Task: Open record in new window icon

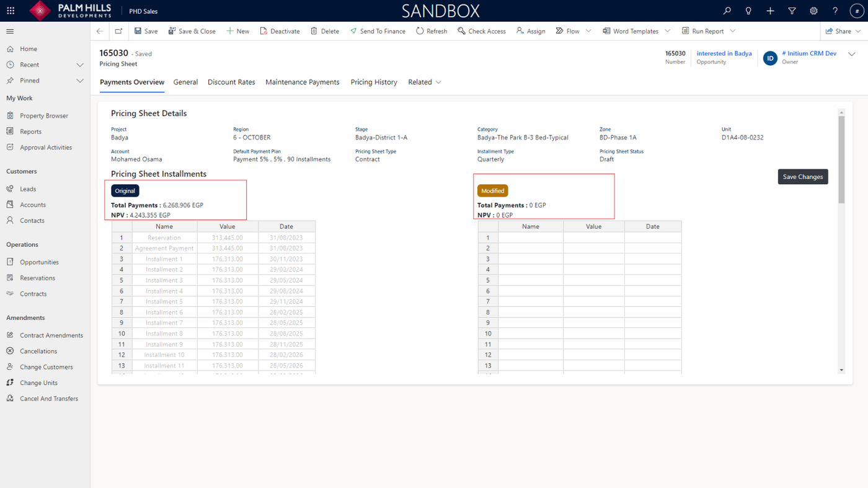Action: 118,31
